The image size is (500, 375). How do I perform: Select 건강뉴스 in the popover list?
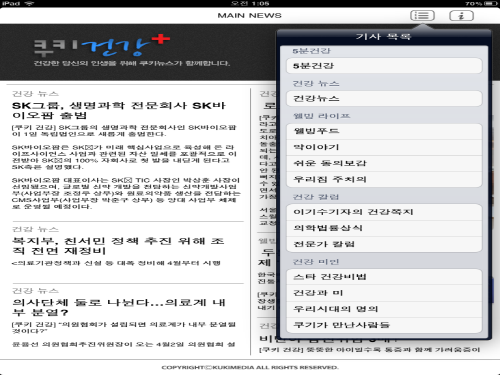(x=384, y=98)
